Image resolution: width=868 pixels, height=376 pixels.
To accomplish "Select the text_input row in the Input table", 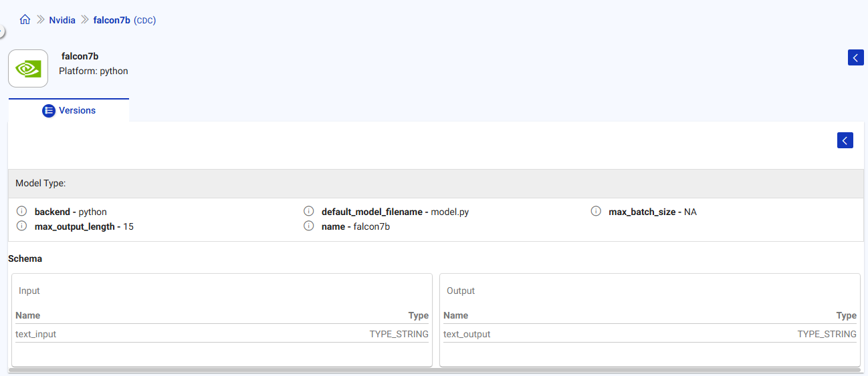I will pyautogui.click(x=221, y=334).
